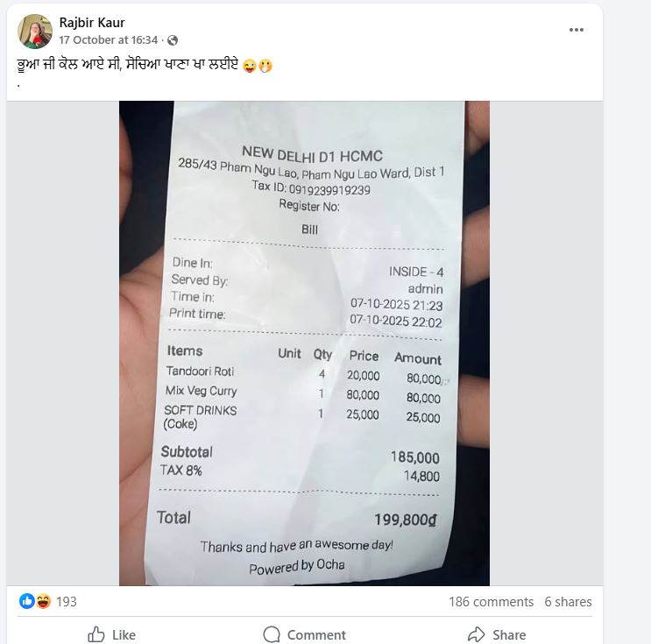Screen dimensions: 651x644
Task: Open the New Delhi D1 HCMC receipt photo
Action: 304,343
